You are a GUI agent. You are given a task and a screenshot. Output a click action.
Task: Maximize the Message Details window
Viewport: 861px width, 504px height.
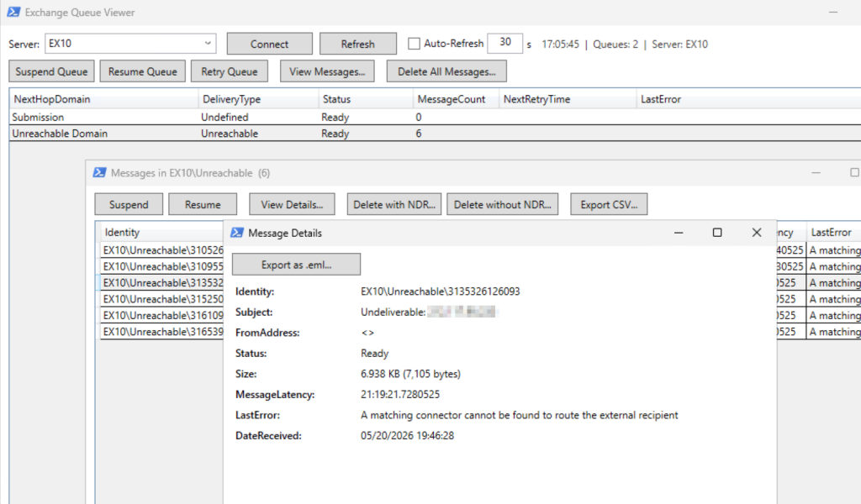(x=717, y=233)
